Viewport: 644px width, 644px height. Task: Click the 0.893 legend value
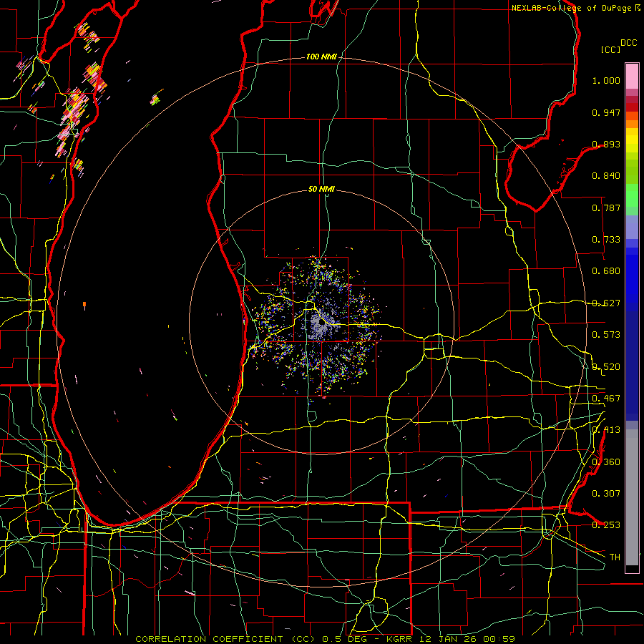click(606, 144)
